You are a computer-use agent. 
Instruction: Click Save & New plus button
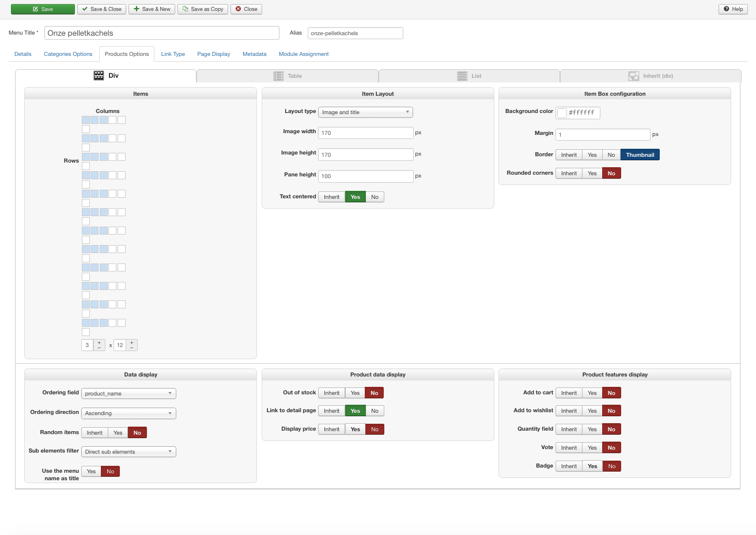tap(152, 9)
